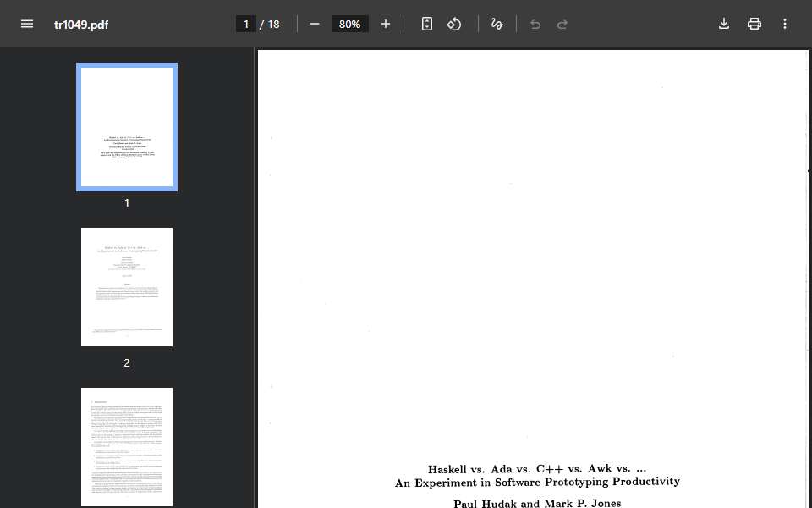The width and height of the screenshot is (812, 508).
Task: Click the redo arrow icon
Action: 562,25
